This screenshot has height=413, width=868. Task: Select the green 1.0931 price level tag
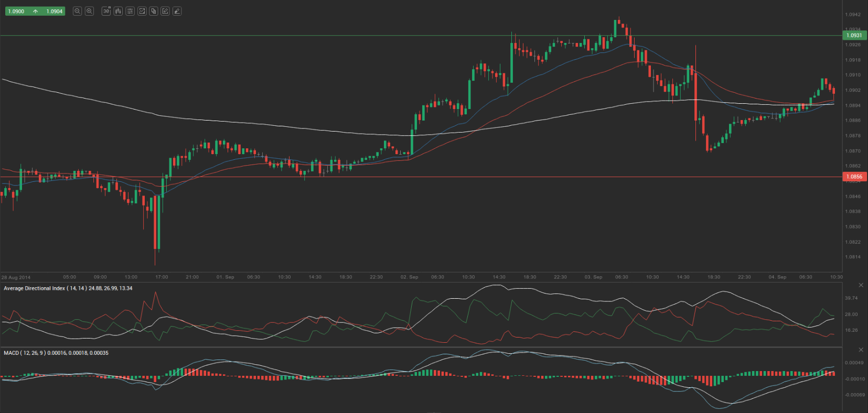click(854, 36)
